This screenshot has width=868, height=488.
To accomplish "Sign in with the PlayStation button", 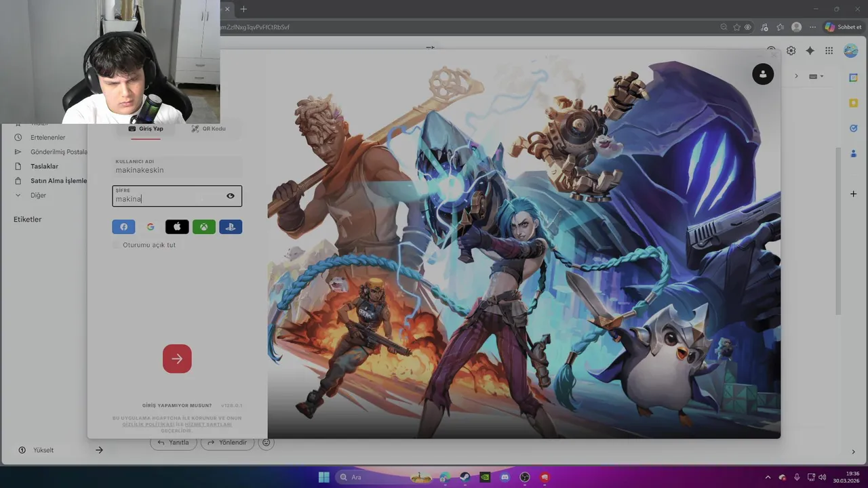I will click(x=231, y=227).
